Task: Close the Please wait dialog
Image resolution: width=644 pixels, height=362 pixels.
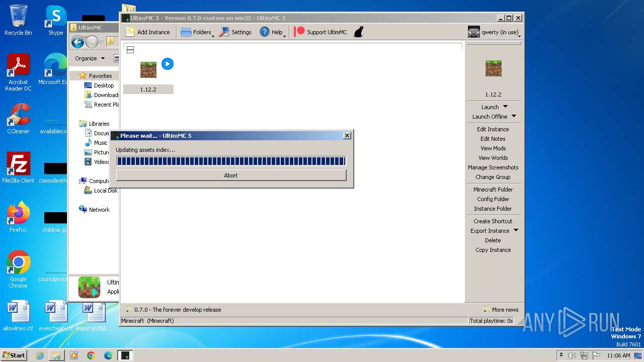Action: tap(347, 136)
